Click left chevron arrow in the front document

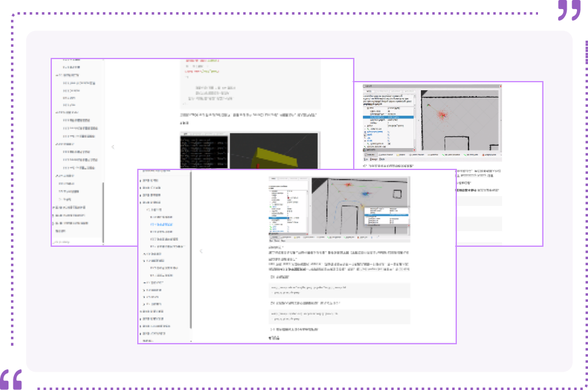201,251
